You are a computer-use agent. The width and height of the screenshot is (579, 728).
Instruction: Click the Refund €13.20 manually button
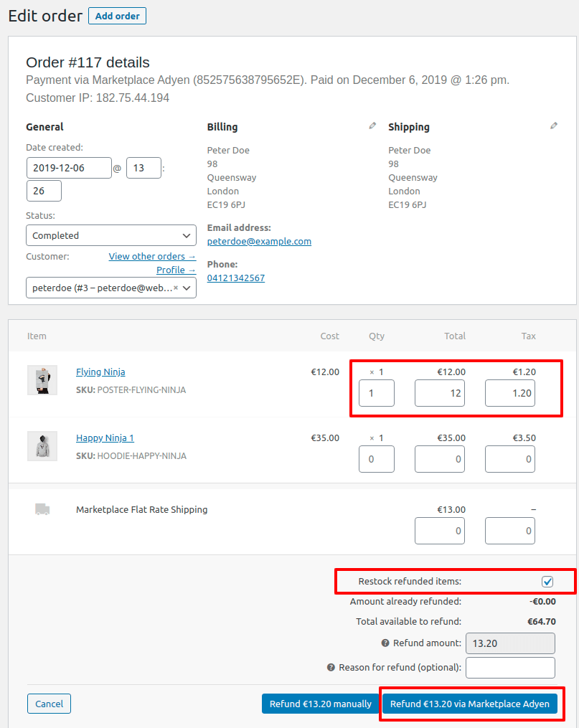point(321,704)
